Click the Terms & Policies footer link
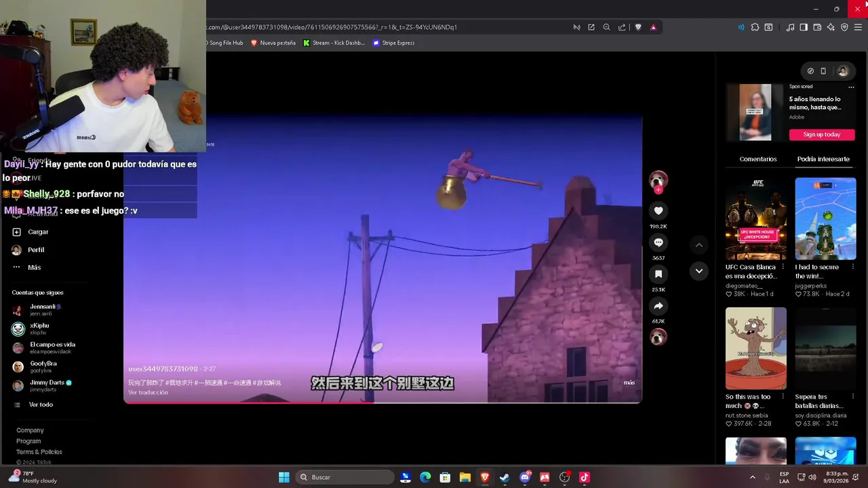Viewport: 868px width, 488px height. point(39,452)
